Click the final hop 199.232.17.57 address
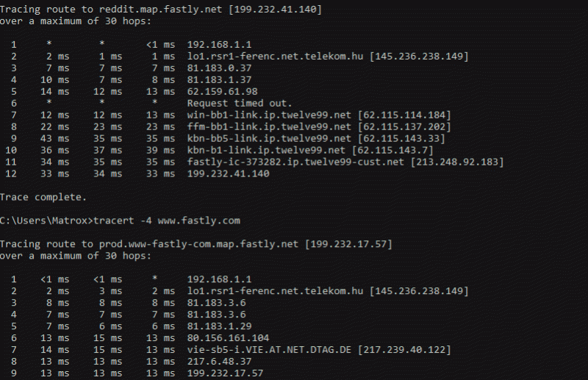 point(226,373)
